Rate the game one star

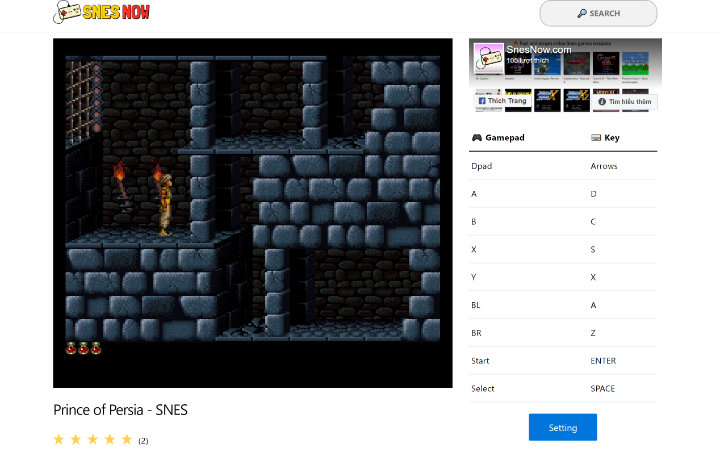[59, 439]
